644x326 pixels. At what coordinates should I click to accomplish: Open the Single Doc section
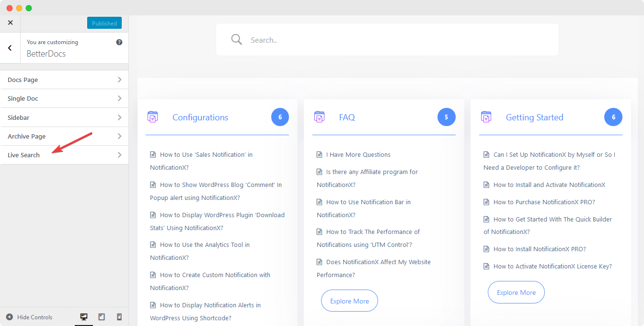64,98
